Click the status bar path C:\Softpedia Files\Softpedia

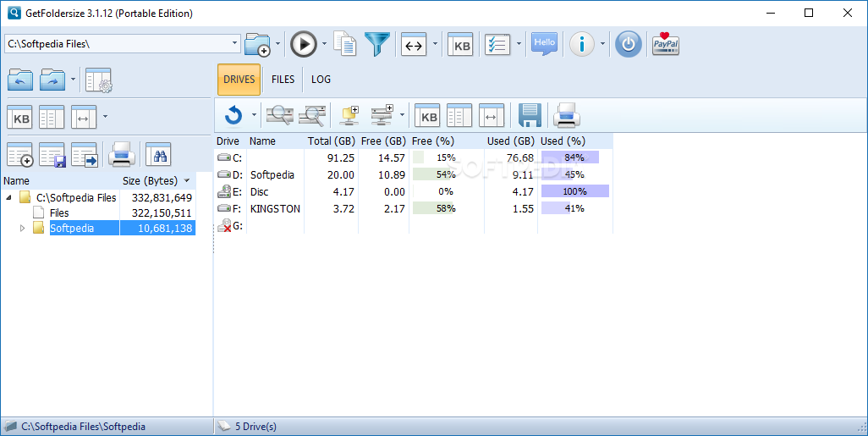(x=83, y=427)
